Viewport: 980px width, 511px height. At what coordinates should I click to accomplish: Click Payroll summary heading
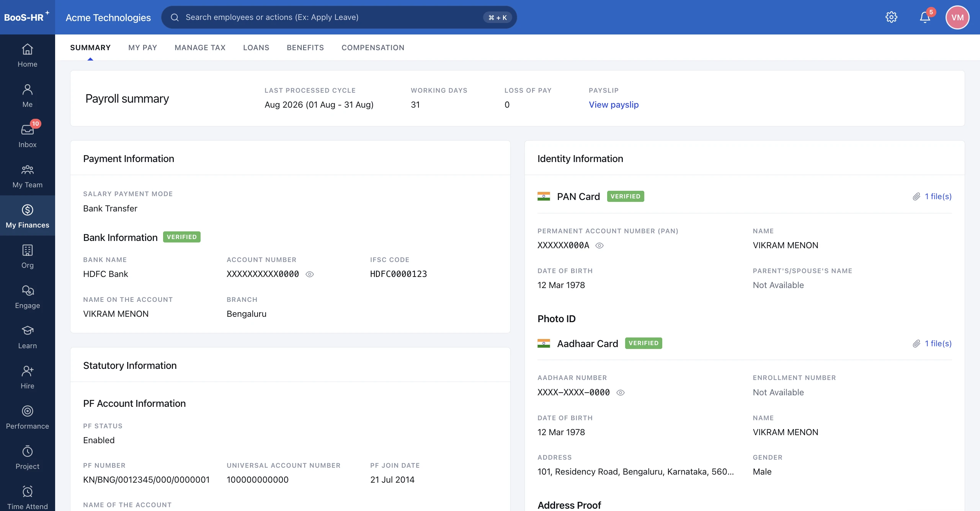127,99
